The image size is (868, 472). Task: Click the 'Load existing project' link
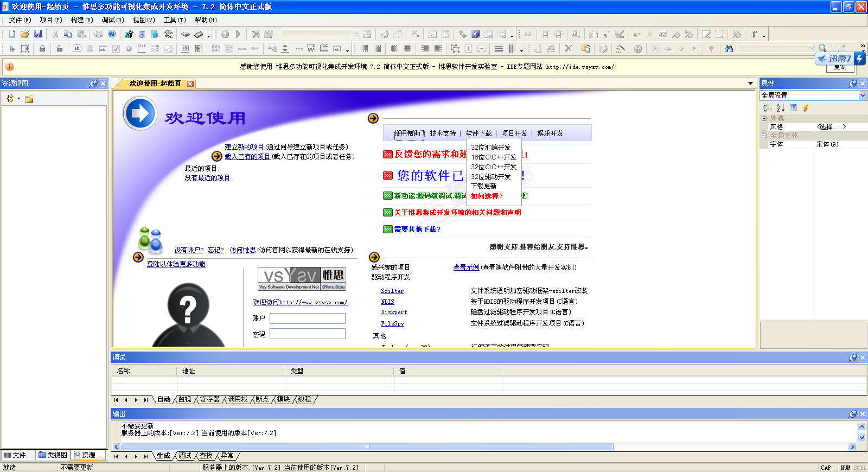[x=247, y=157]
